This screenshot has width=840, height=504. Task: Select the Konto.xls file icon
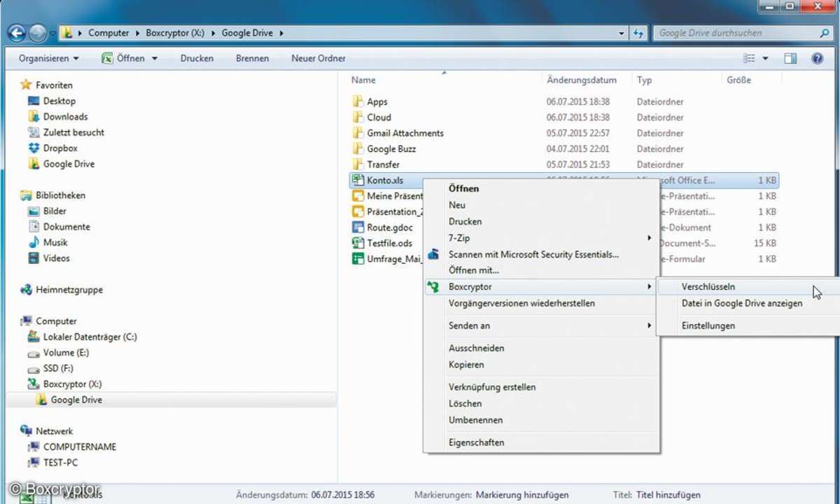point(358,180)
